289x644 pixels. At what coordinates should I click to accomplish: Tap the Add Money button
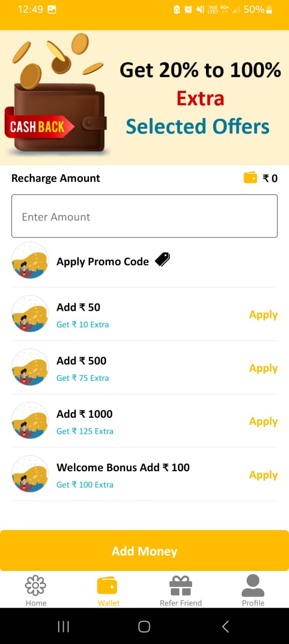[144, 551]
